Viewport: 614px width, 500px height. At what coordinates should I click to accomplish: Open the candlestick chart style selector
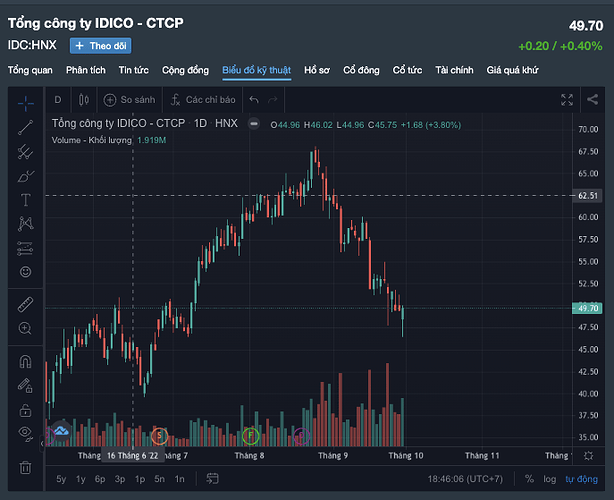point(84,100)
